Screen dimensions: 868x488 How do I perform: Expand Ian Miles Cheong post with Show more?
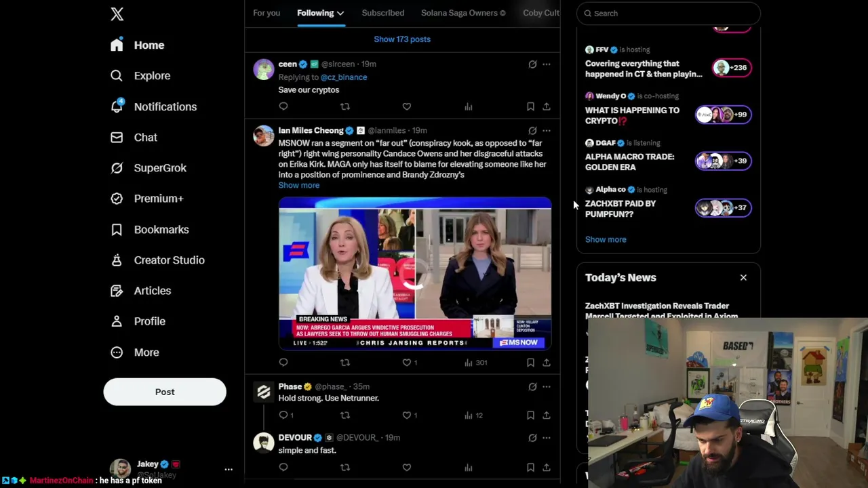click(298, 185)
